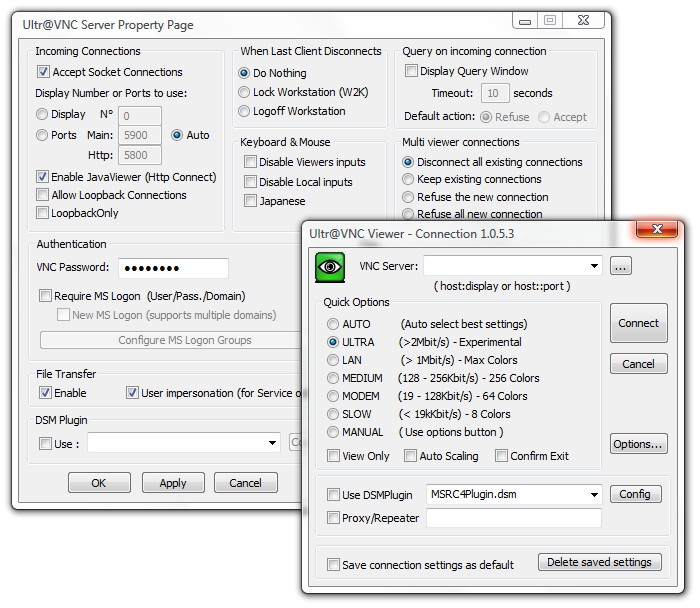Open the Server DSM Plugin dropdown

click(272, 443)
